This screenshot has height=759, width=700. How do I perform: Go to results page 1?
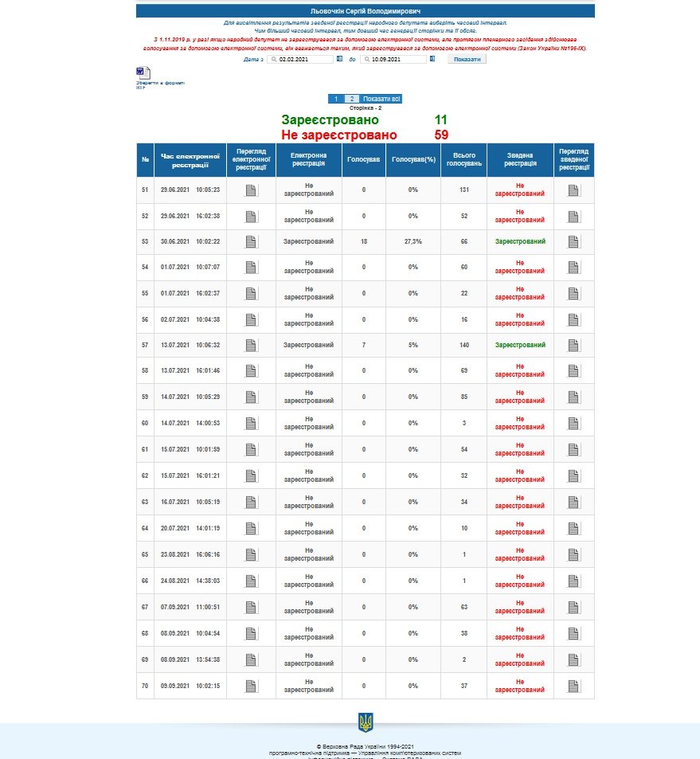point(336,99)
